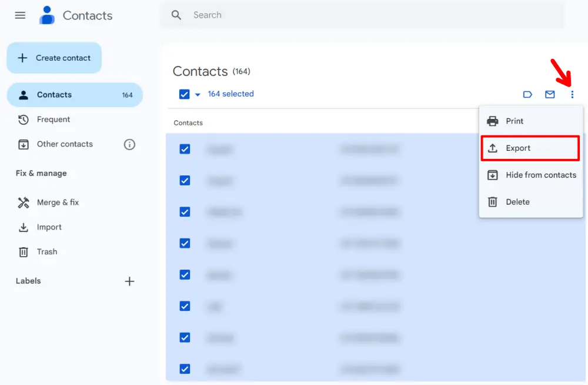
Task: Open the Frequent contacts list
Action: (x=52, y=119)
